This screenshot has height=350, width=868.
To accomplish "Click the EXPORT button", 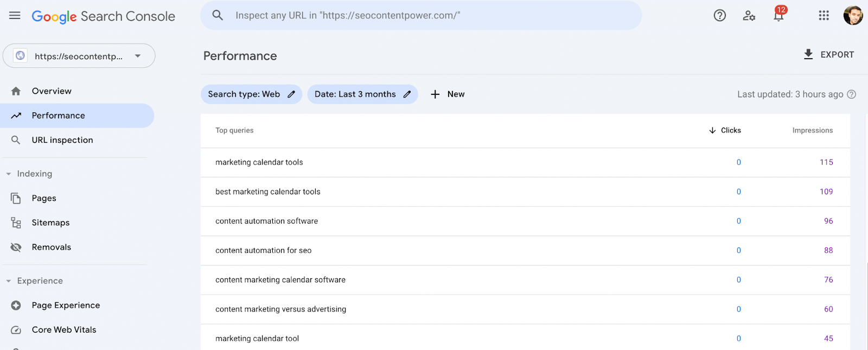I will 829,54.
